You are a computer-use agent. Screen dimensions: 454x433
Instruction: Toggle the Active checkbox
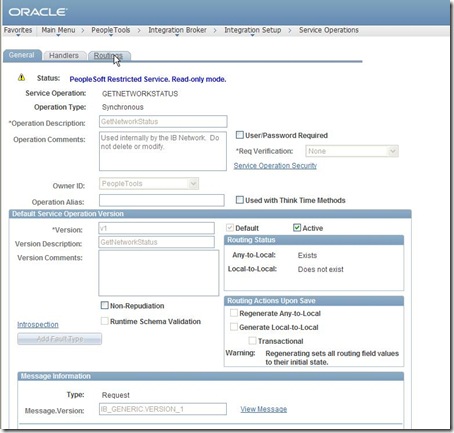[297, 228]
